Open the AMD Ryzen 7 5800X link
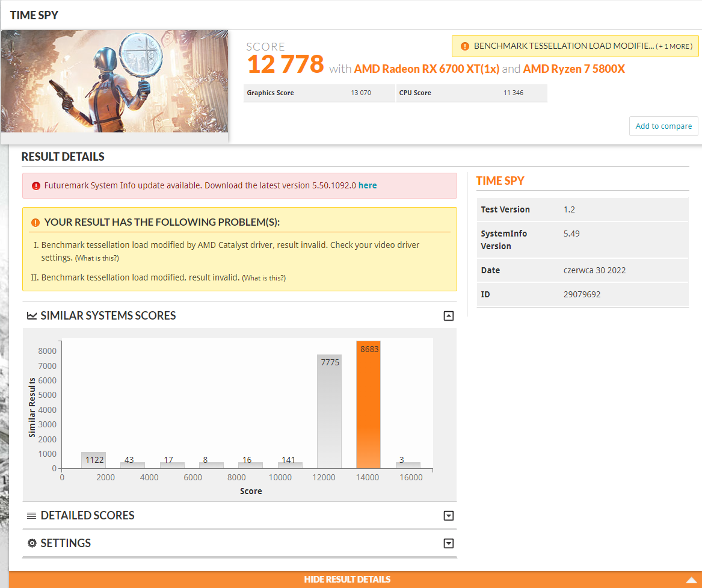Viewport: 702px width, 588px height. (x=574, y=69)
